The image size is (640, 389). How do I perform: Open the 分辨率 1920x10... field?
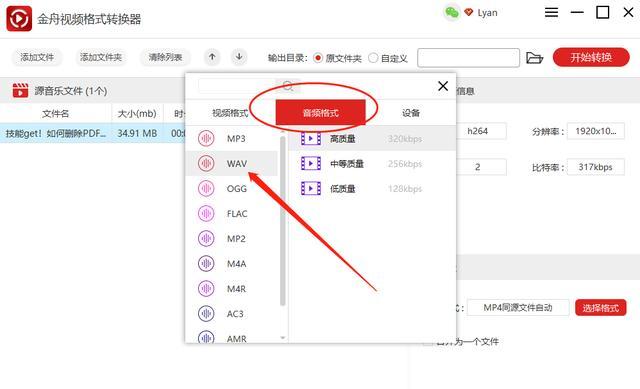[596, 131]
